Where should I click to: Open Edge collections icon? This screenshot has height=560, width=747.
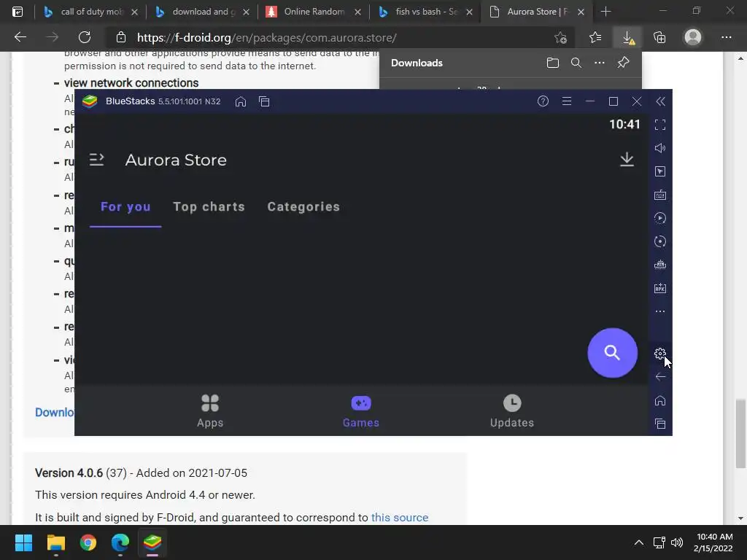(x=659, y=37)
